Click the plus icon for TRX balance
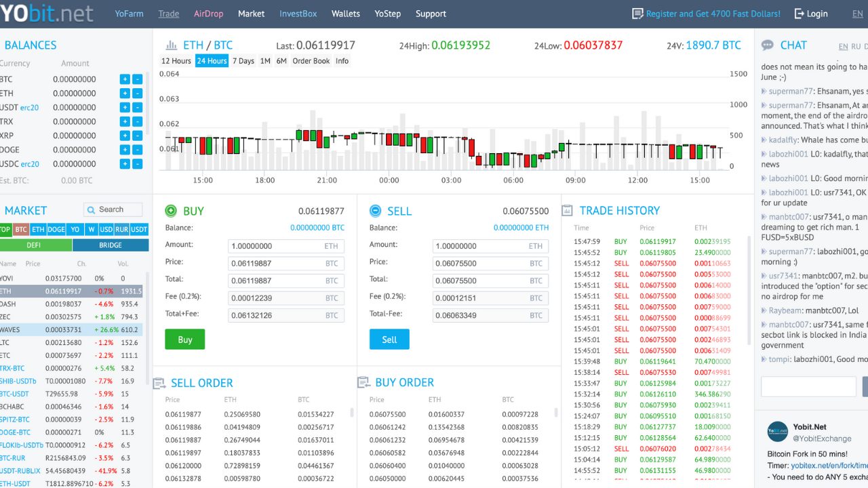Screen dimensions: 868x488 pyautogui.click(x=125, y=122)
